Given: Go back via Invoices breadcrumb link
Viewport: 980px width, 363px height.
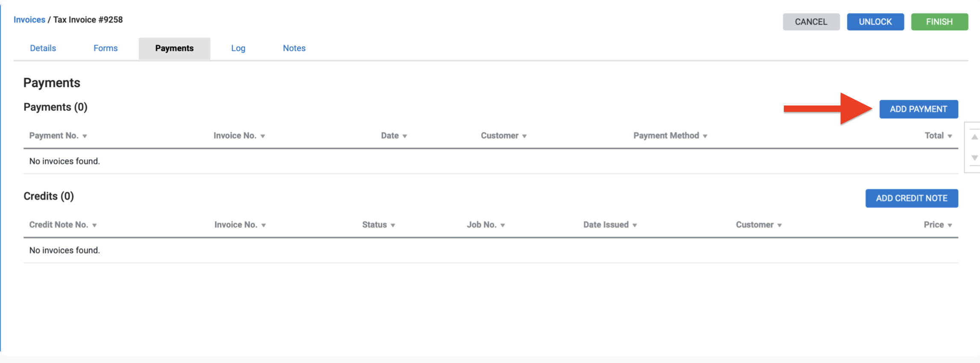Looking at the screenshot, I should (x=29, y=20).
